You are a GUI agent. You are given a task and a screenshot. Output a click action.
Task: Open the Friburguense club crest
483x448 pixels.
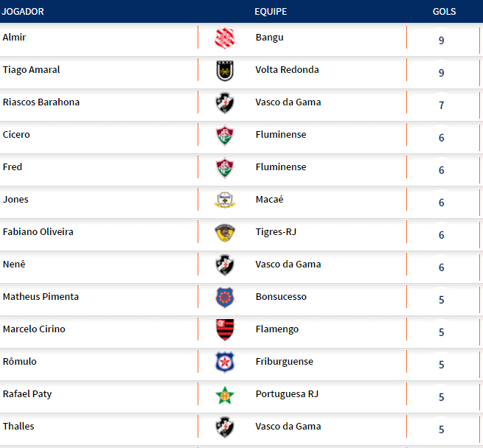coord(224,362)
